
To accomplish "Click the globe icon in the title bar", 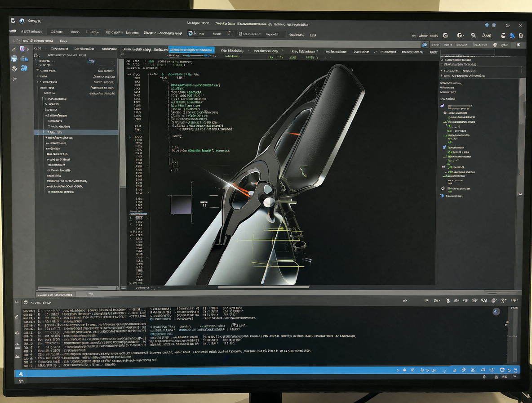I will click(x=22, y=21).
